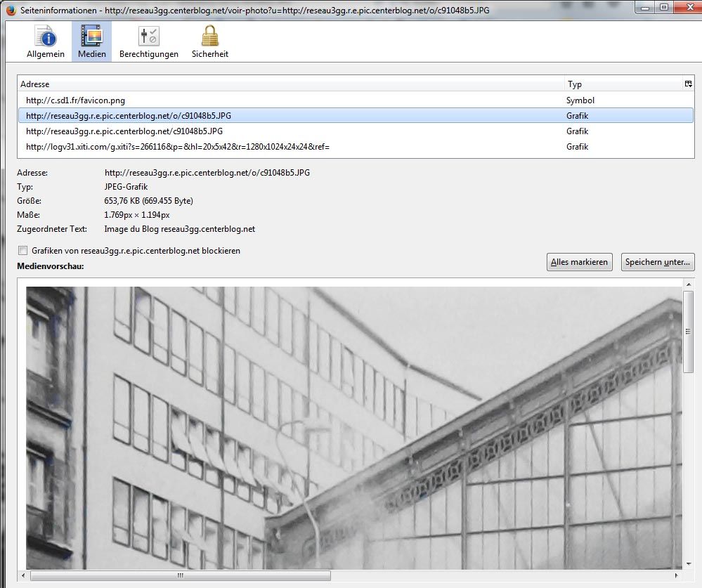Sort the list by Adresse column

(x=281, y=84)
